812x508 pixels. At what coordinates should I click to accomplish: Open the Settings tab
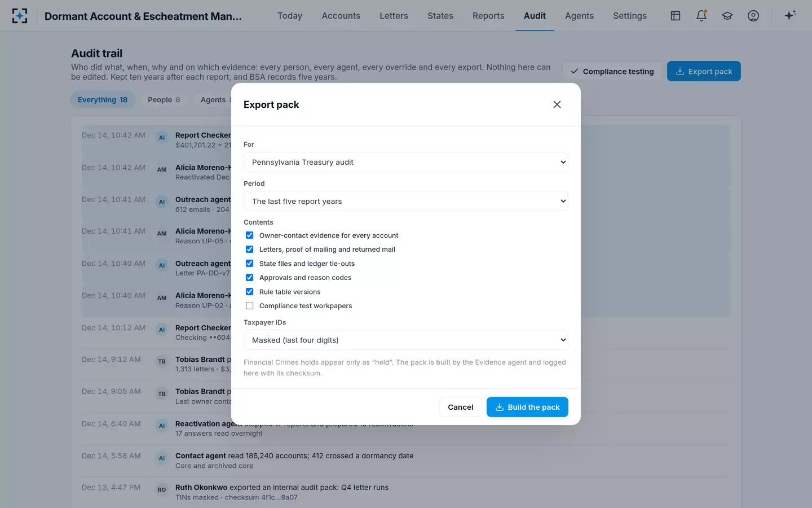[630, 16]
